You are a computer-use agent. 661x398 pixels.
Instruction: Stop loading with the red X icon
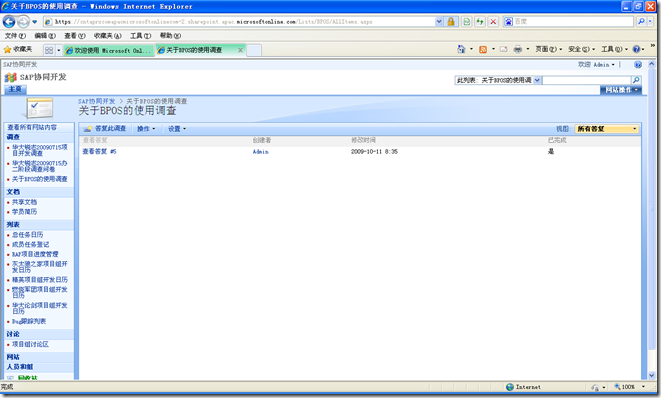point(493,21)
